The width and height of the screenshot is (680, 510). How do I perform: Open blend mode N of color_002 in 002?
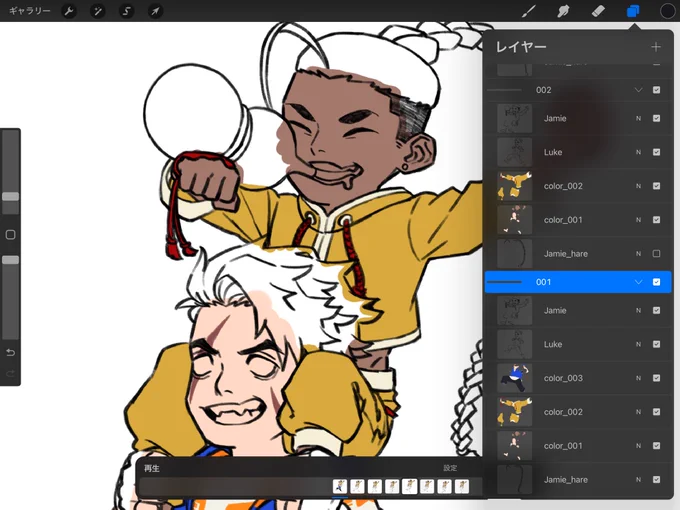tap(638, 186)
